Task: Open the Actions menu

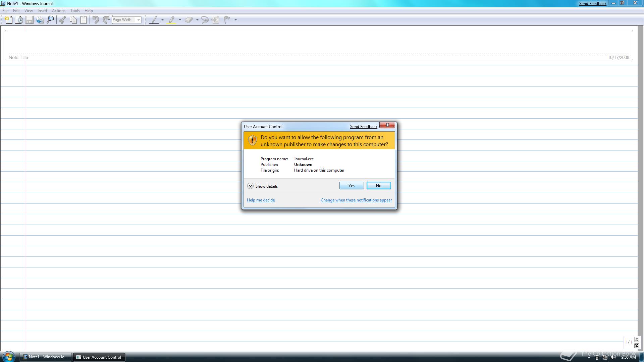Action: tap(58, 11)
